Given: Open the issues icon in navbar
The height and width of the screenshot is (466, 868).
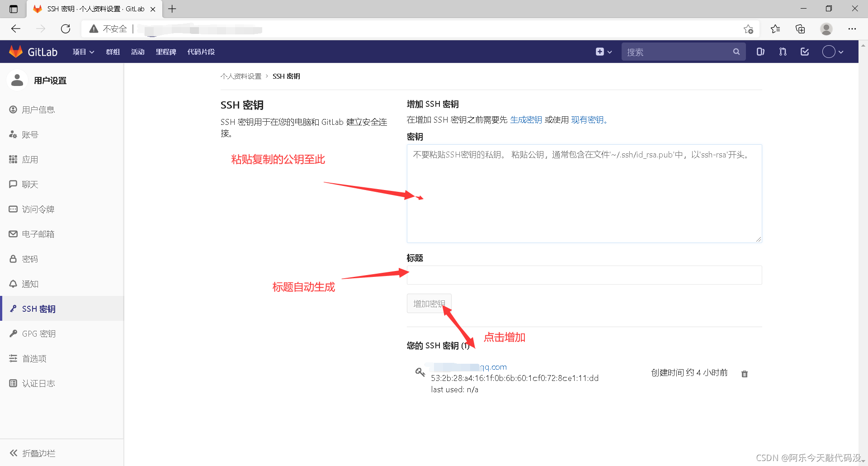Looking at the screenshot, I should pyautogui.click(x=760, y=52).
